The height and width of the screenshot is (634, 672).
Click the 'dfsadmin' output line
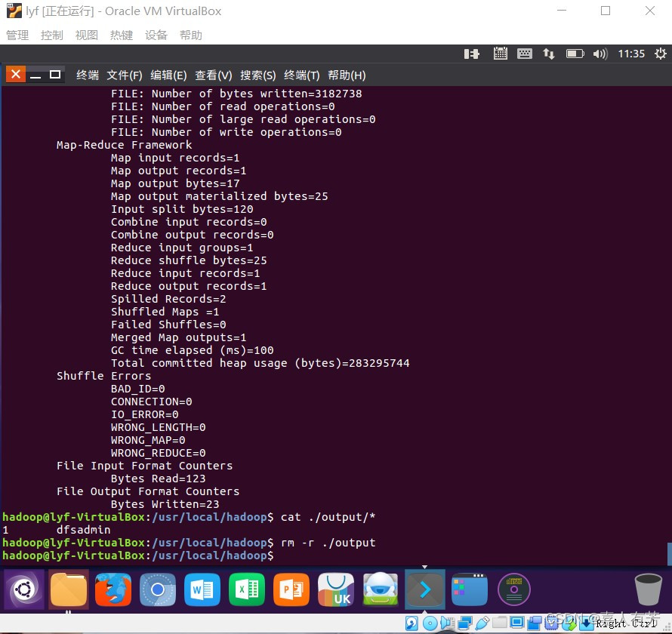[x=83, y=530]
